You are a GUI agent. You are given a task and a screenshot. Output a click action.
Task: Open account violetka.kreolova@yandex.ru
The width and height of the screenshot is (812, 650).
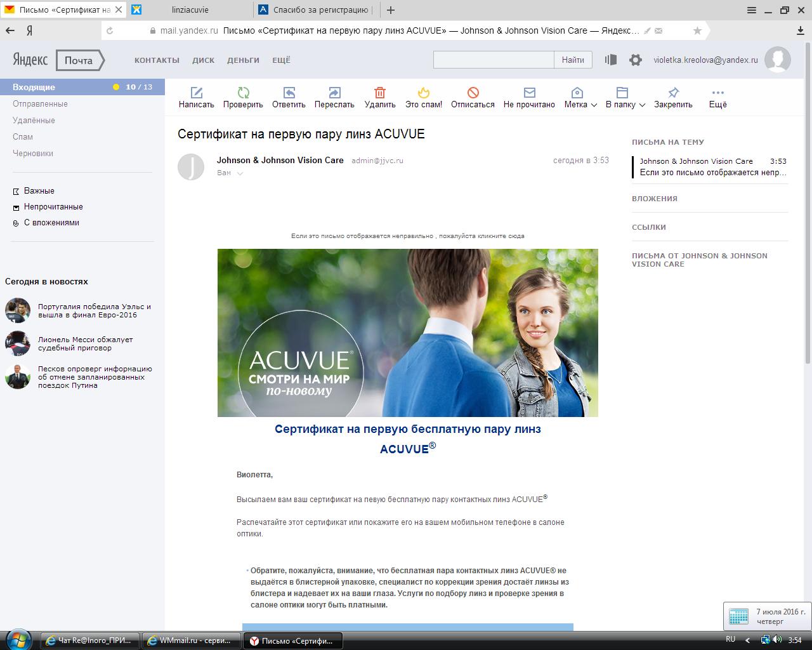pyautogui.click(x=705, y=60)
